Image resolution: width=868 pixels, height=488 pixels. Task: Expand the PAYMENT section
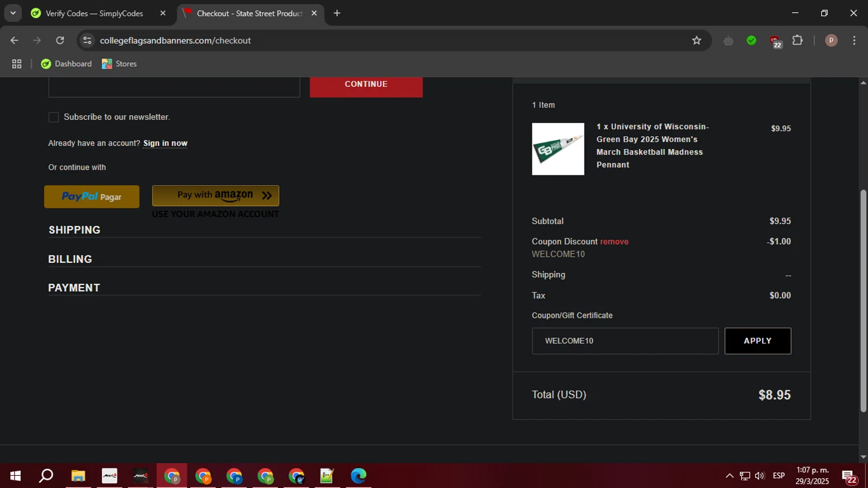[74, 288]
